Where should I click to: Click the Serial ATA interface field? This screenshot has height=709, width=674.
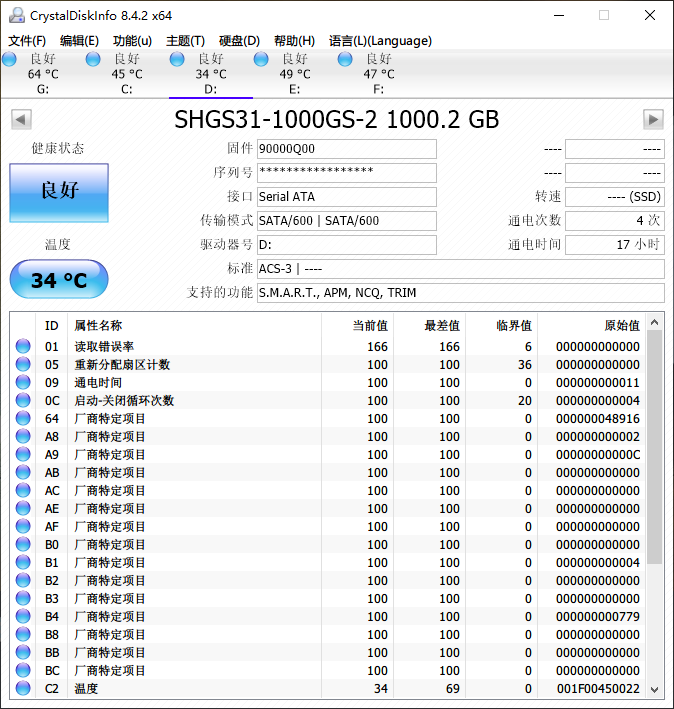[x=347, y=197]
